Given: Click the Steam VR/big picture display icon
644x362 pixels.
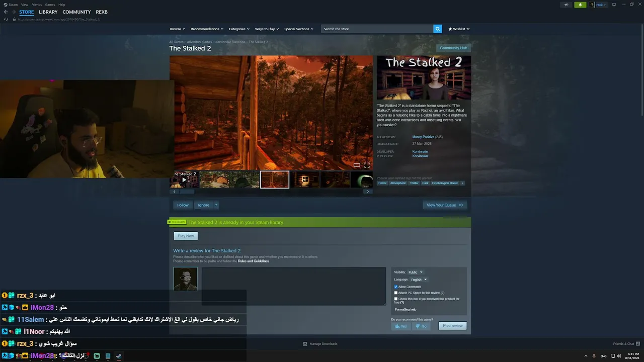Looking at the screenshot, I should (x=614, y=5).
